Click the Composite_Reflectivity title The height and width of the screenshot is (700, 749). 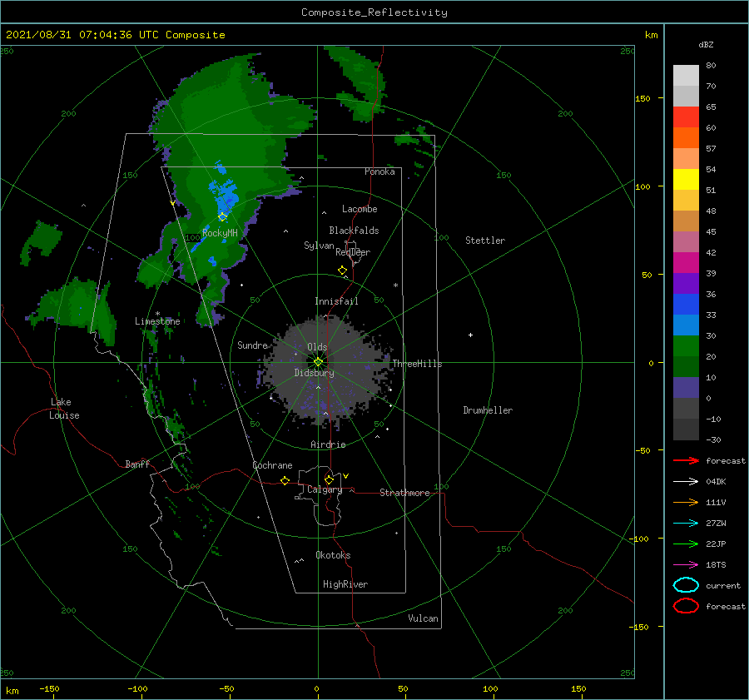click(374, 12)
